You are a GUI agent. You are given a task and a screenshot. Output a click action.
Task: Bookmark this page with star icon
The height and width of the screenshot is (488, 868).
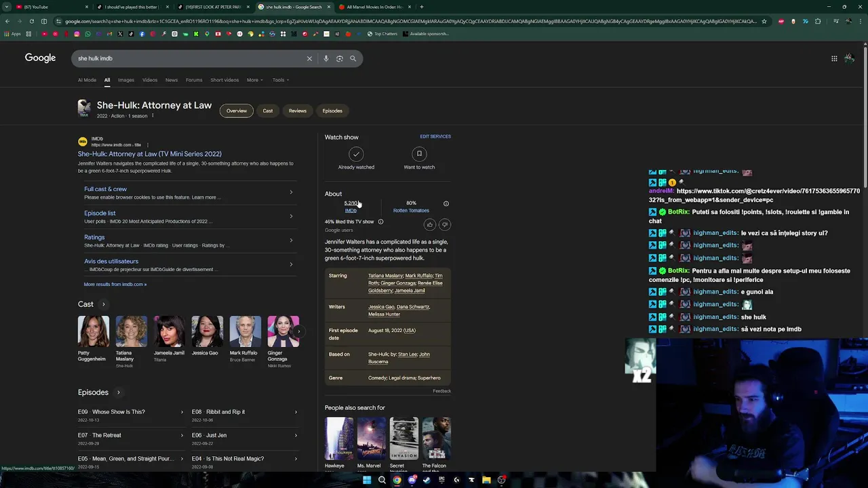coord(764,21)
